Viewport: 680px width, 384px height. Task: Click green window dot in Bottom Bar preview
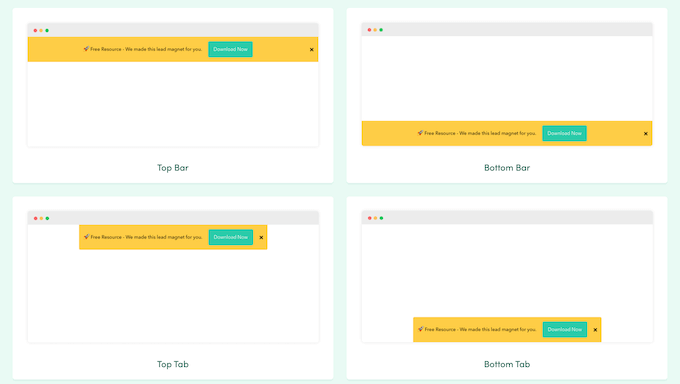[381, 30]
